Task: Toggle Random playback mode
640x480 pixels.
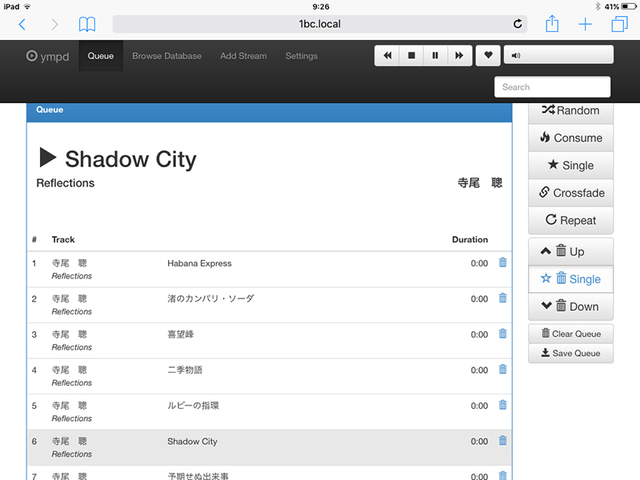Action: click(571, 111)
